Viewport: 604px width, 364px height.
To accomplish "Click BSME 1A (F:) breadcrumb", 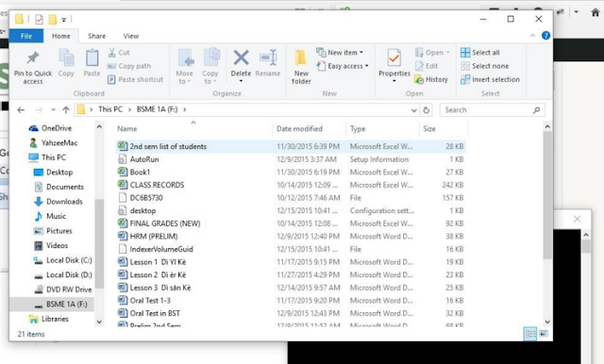I will (x=158, y=109).
